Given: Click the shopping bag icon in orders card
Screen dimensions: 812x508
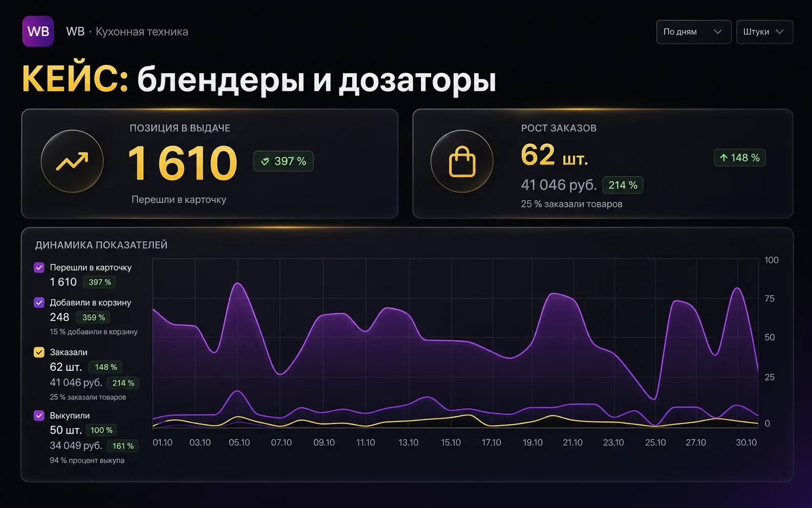Looking at the screenshot, I should pyautogui.click(x=462, y=161).
